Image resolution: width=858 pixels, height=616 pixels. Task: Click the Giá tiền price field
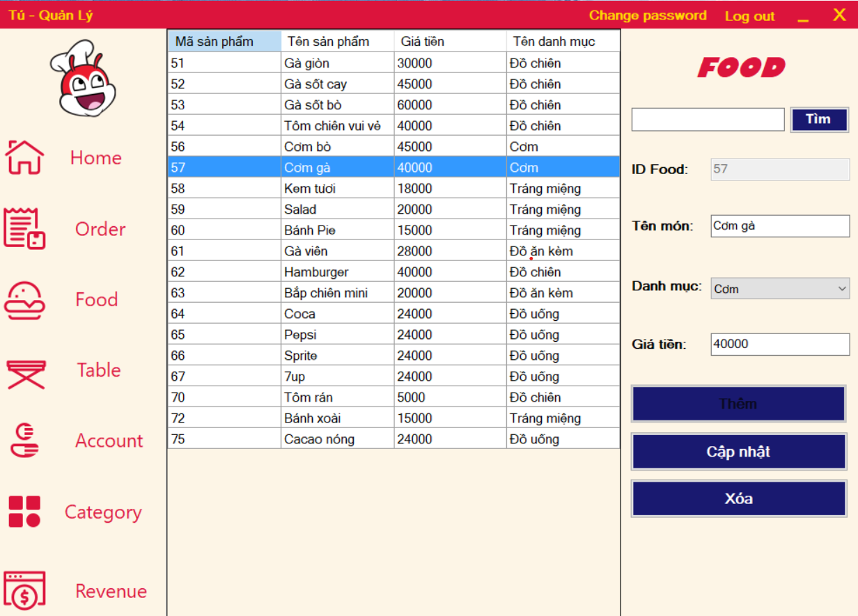click(779, 344)
